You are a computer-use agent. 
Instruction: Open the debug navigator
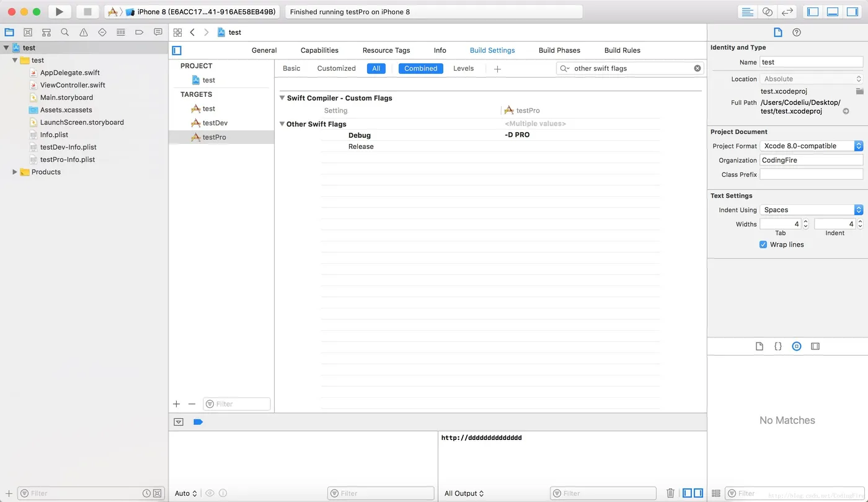click(121, 32)
